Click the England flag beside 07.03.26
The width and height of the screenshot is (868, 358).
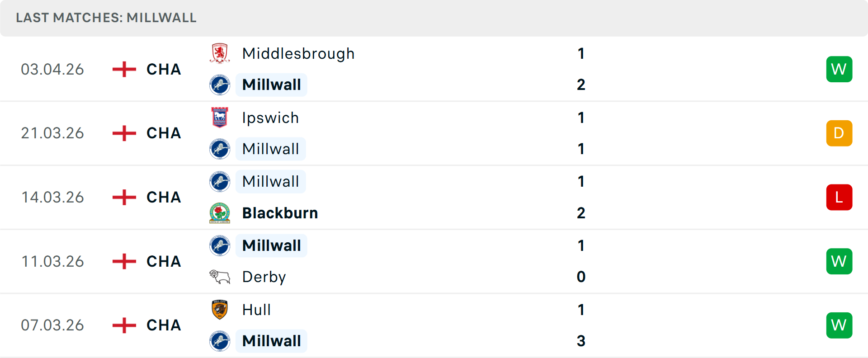click(123, 325)
